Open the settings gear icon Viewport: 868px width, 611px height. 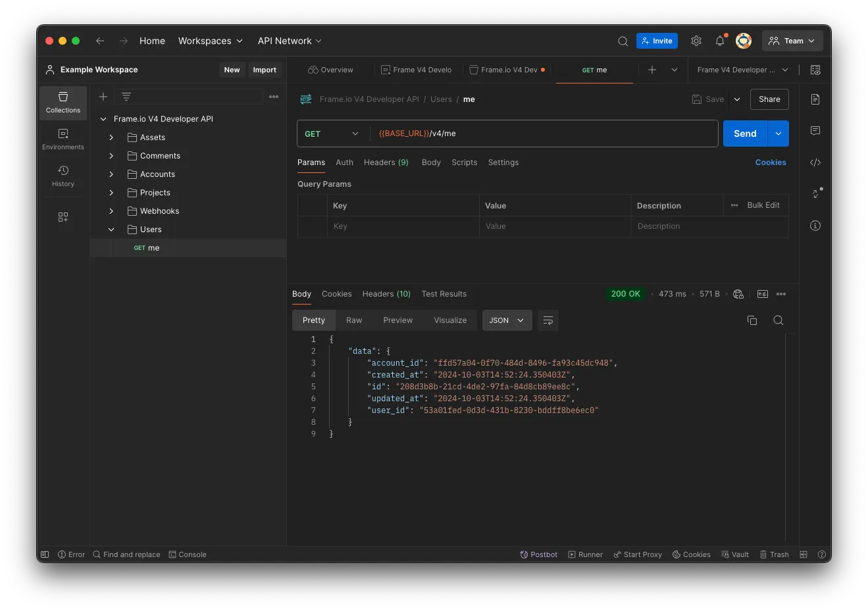696,41
